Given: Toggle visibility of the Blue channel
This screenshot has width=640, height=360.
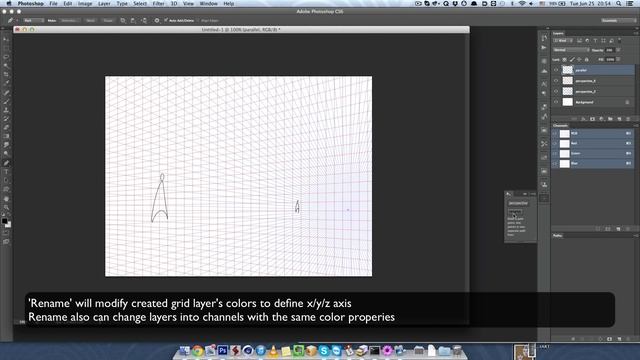Looking at the screenshot, I should (x=555, y=163).
